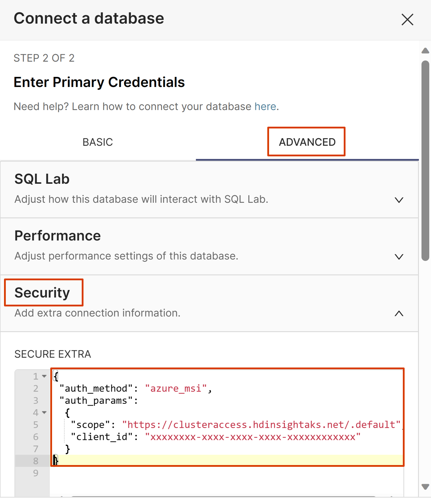Fold the auth_params block at line 4
This screenshot has height=504, width=431.
(x=44, y=413)
